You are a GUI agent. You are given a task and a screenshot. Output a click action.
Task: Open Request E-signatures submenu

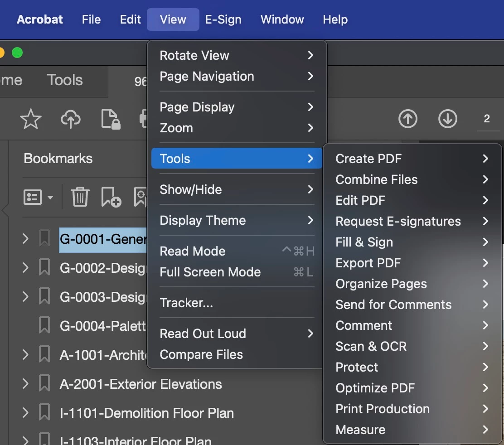point(412,221)
